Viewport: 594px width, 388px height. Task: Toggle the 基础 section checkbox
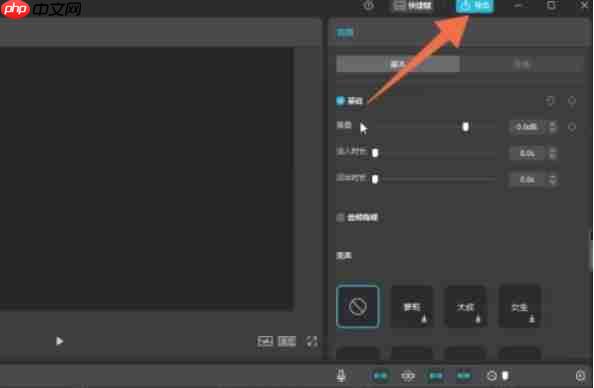[340, 101]
